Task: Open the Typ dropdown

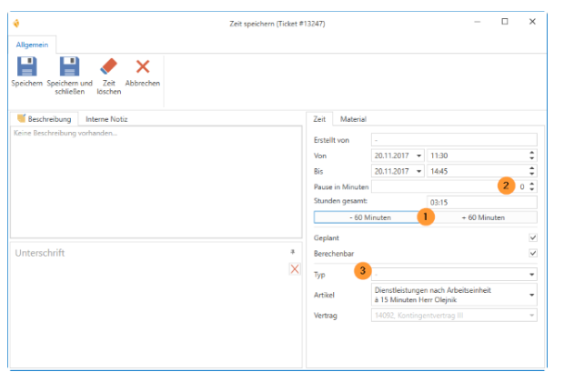Action: [x=530, y=274]
